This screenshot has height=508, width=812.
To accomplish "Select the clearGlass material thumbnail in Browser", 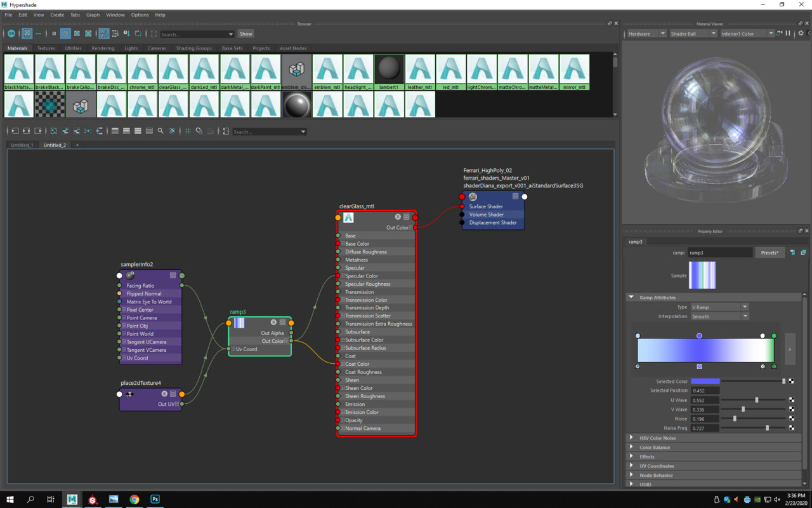I will (x=173, y=72).
